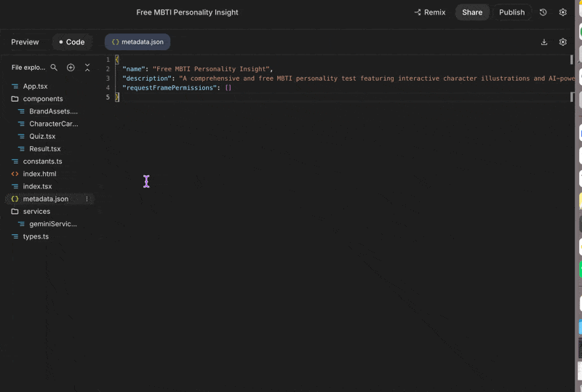Image resolution: width=582 pixels, height=392 pixels.
Task: Download the app code
Action: [x=543, y=42]
